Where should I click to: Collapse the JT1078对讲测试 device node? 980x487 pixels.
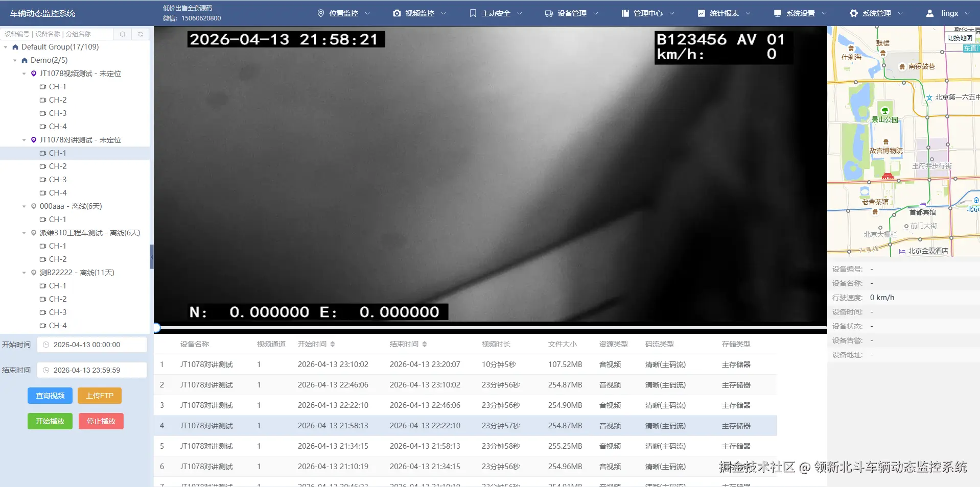pos(24,140)
